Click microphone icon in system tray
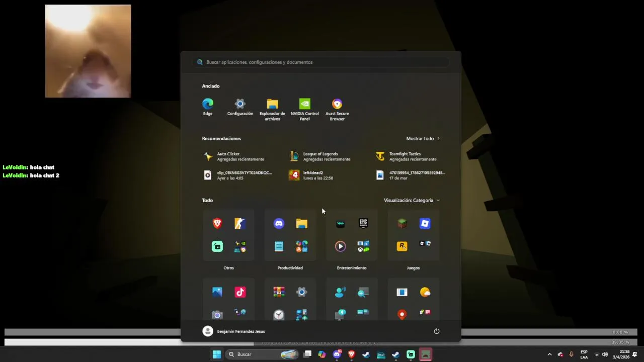The image size is (644, 362). point(571,354)
